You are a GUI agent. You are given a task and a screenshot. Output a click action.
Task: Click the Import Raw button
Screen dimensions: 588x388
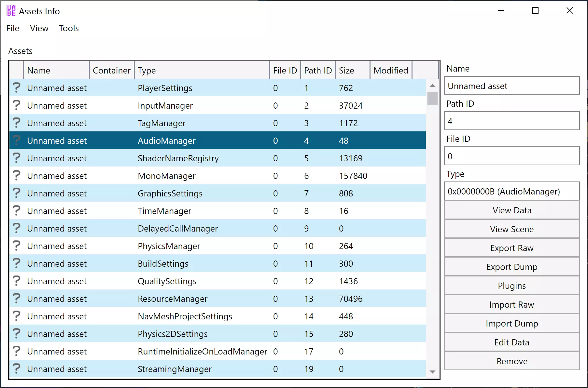(x=512, y=304)
